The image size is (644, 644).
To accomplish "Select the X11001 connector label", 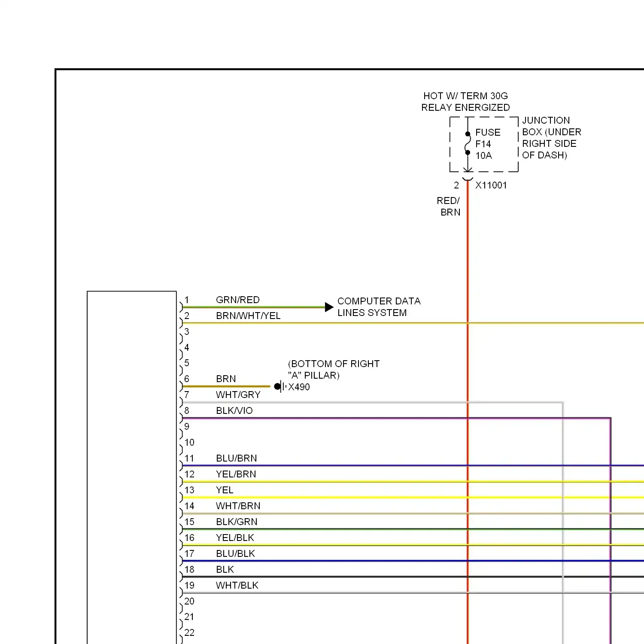I will [491, 185].
